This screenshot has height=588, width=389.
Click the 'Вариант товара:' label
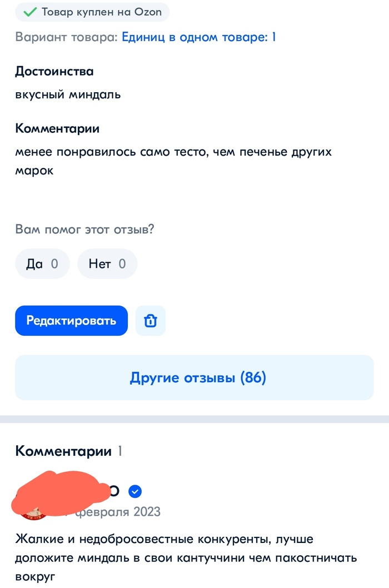[x=67, y=38]
